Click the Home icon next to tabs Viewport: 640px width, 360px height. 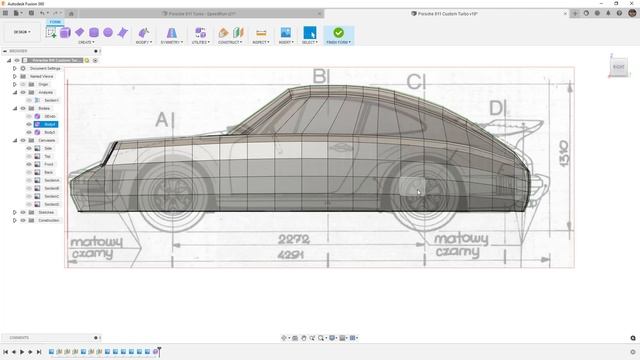[x=71, y=13]
